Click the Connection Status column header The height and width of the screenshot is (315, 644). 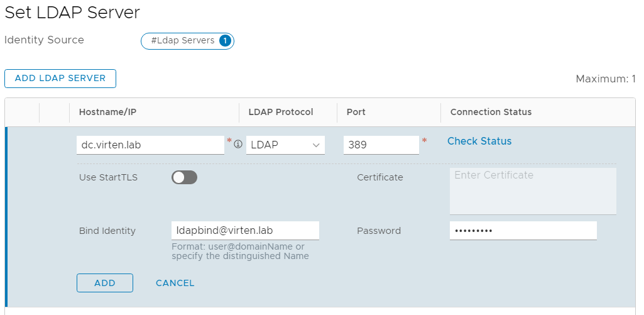491,112
